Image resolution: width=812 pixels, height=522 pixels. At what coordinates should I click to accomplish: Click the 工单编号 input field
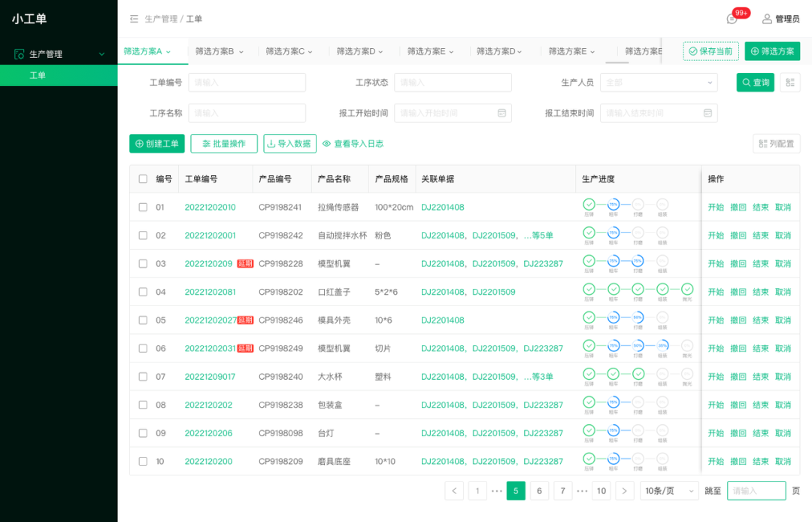247,82
